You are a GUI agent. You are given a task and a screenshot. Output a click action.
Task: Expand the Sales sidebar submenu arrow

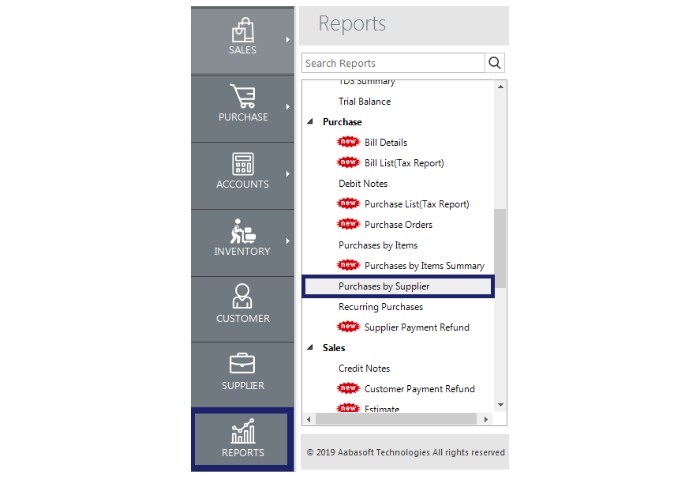tap(288, 40)
